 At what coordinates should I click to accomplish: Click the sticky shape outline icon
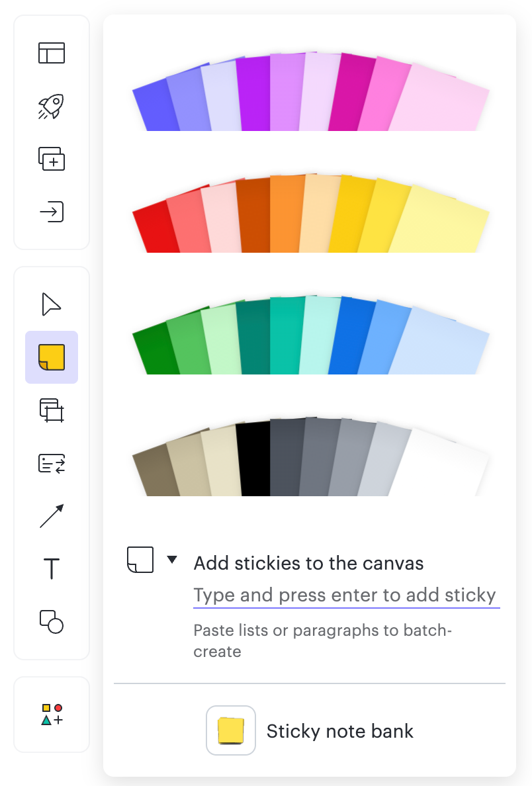tap(140, 560)
